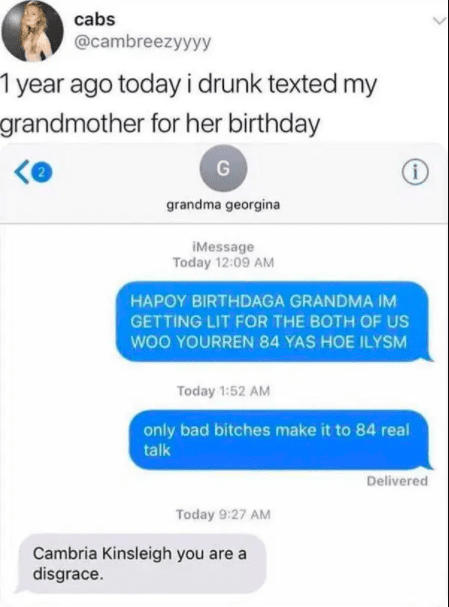
Task: Tap the contact name "grandma georgina"
Action: pyautogui.click(x=223, y=204)
